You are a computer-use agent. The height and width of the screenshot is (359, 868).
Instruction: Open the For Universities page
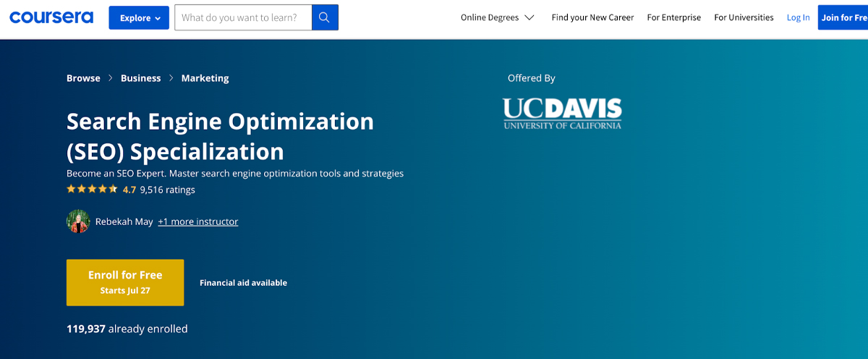pos(744,17)
